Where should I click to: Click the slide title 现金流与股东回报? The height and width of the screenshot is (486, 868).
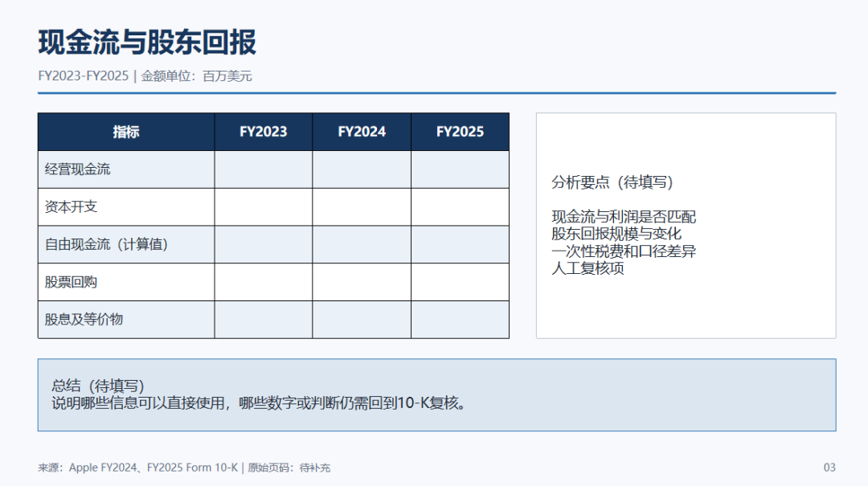pyautogui.click(x=147, y=43)
